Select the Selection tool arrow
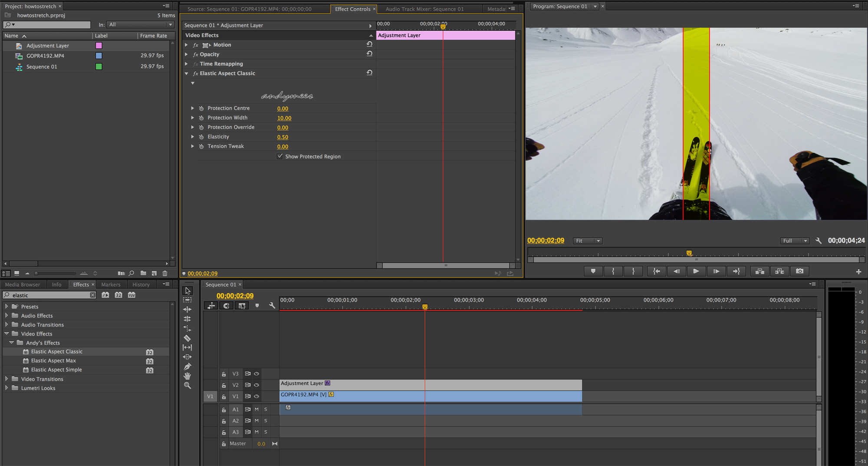This screenshot has width=868, height=466. [x=187, y=291]
